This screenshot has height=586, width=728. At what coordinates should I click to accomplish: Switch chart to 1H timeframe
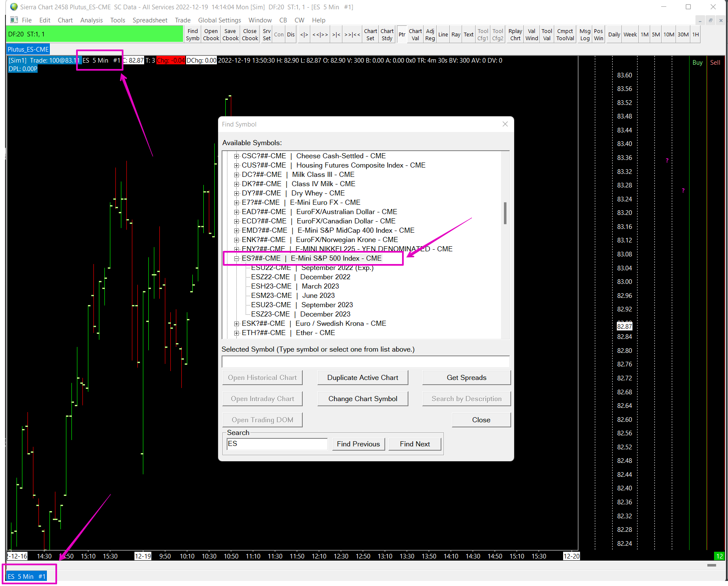pos(695,35)
